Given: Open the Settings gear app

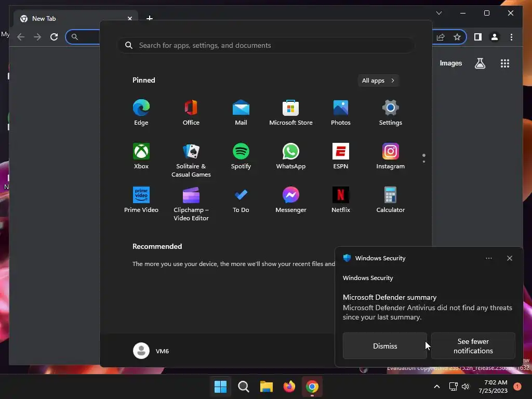Looking at the screenshot, I should pyautogui.click(x=391, y=113).
